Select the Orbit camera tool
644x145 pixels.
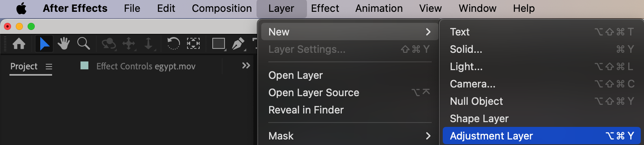[109, 43]
